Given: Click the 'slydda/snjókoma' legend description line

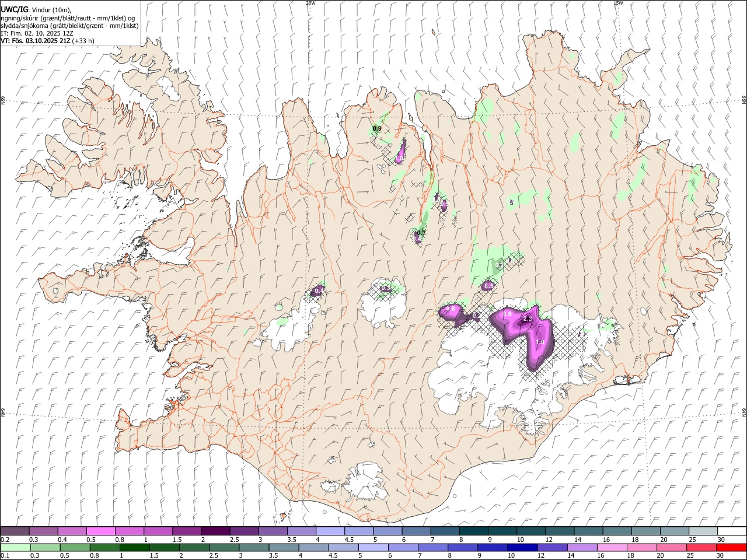Looking at the screenshot, I should [x=69, y=26].
